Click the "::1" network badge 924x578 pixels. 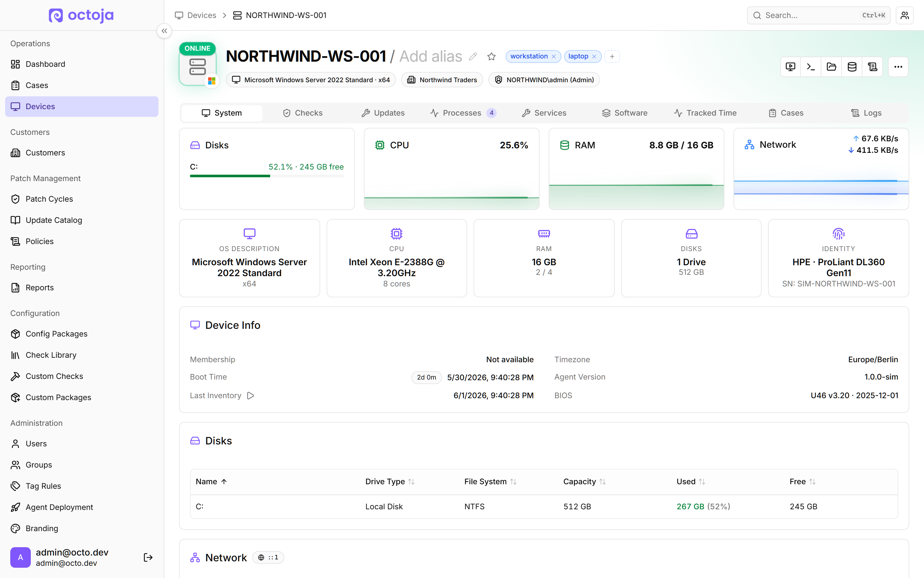click(x=269, y=558)
